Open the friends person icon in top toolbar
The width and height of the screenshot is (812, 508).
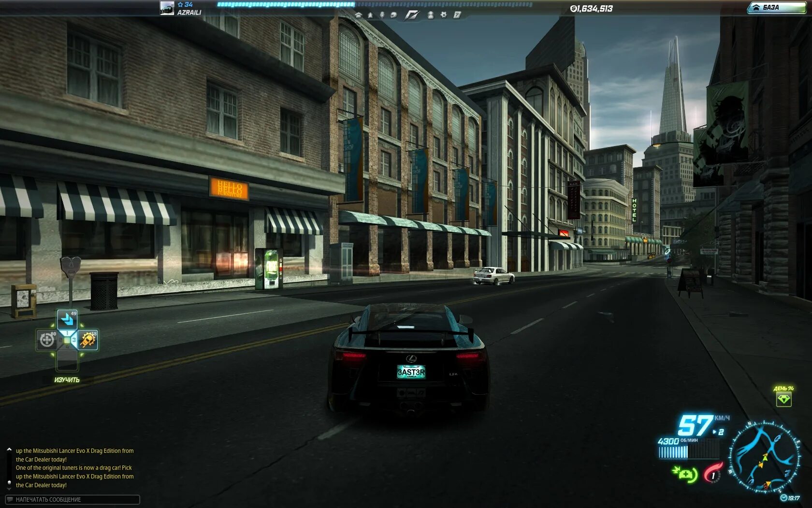coord(431,15)
